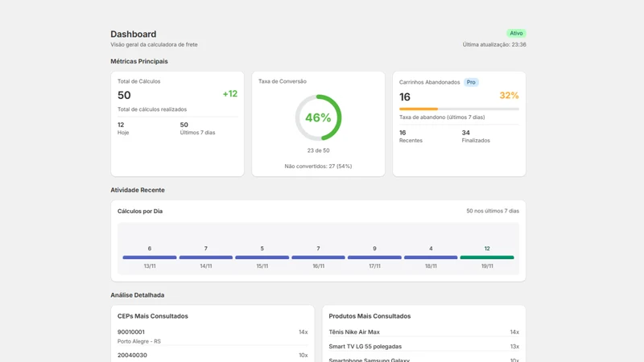Click '50 nos últimos 7 dias' text
The height and width of the screenshot is (362, 644).
493,211
